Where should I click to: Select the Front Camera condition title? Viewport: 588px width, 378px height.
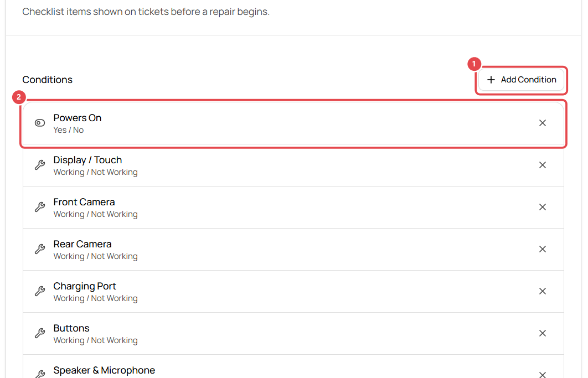[x=84, y=202]
